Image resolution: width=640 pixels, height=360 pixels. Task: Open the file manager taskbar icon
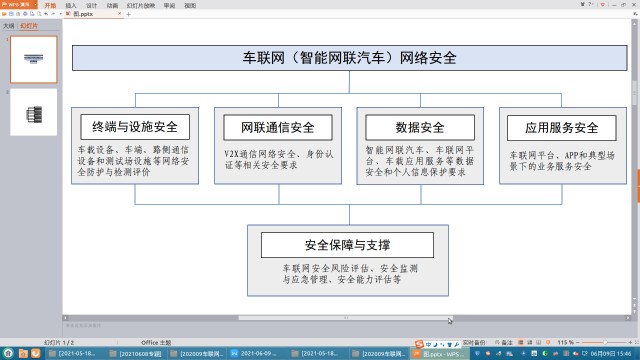point(22,353)
